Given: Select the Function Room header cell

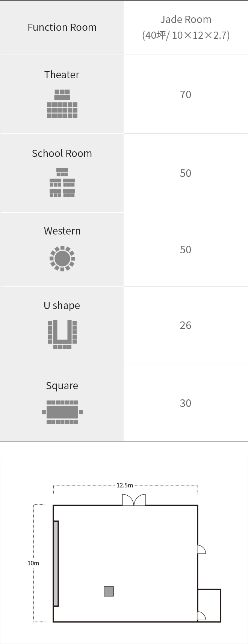Looking at the screenshot, I should click(x=62, y=27).
